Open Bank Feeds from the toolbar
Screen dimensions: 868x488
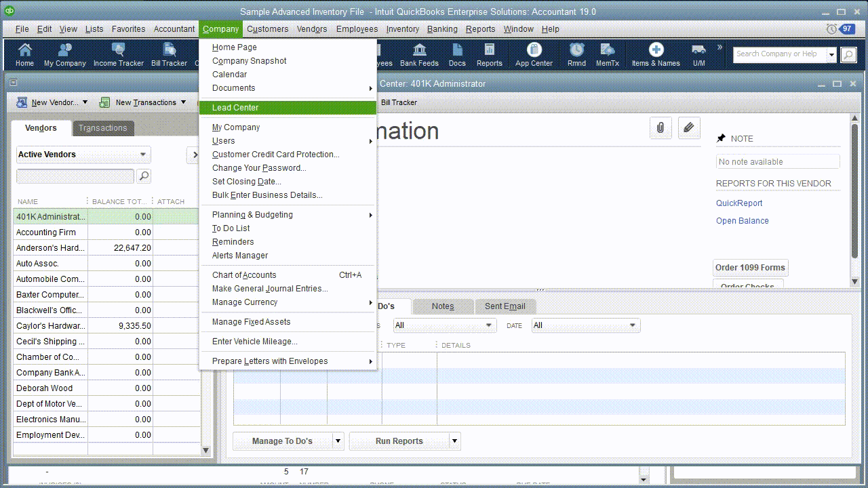[x=419, y=54]
